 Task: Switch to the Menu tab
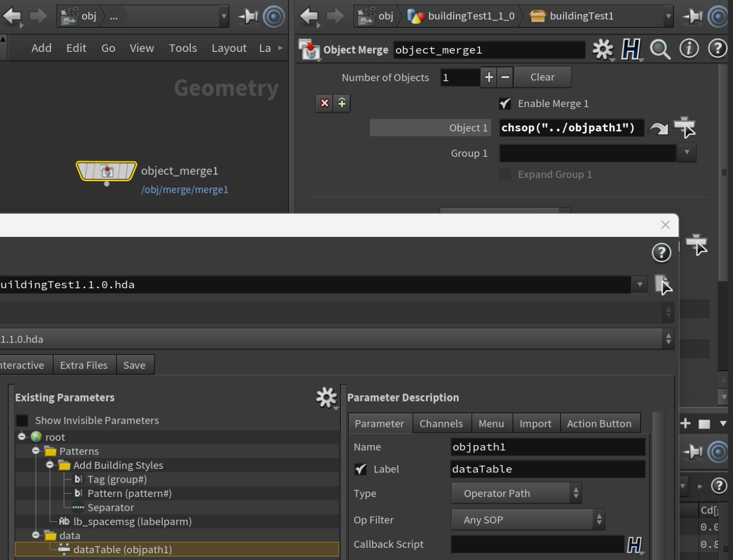[491, 424]
